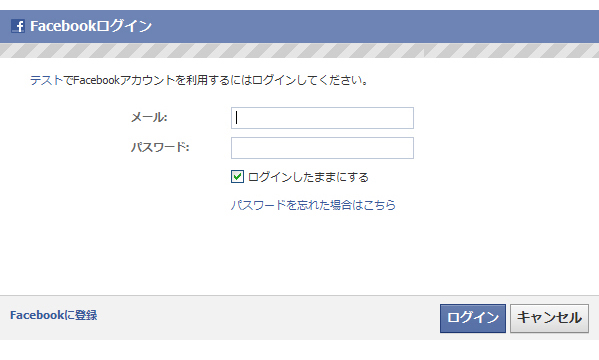
Task: Click the gray striped bar below header
Action: tap(300, 50)
